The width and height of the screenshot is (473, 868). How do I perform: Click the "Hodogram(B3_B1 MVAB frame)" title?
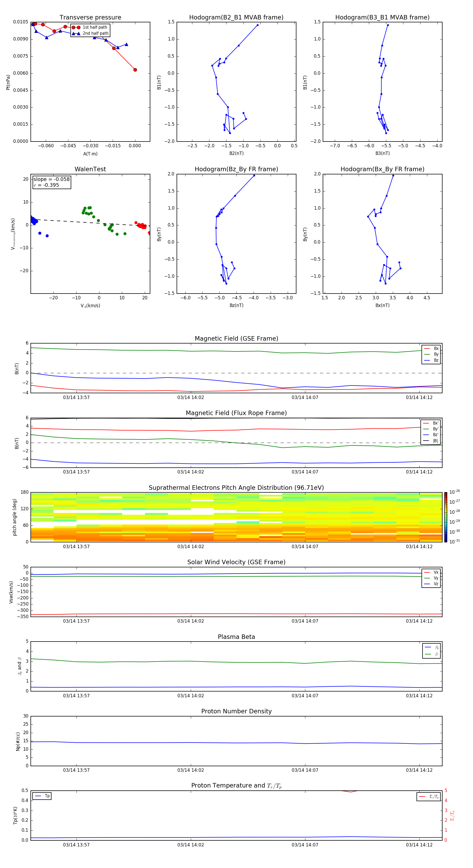pos(382,18)
